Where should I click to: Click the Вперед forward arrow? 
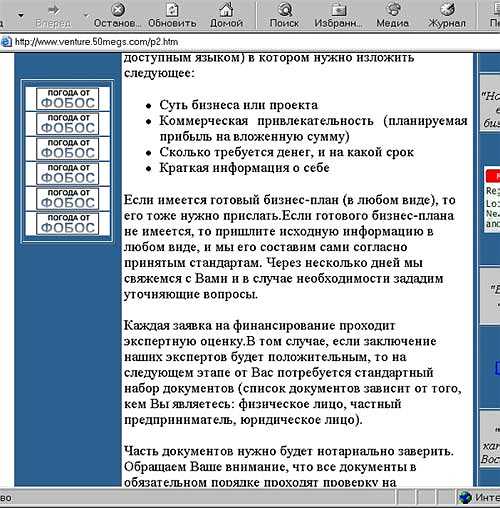point(53,10)
